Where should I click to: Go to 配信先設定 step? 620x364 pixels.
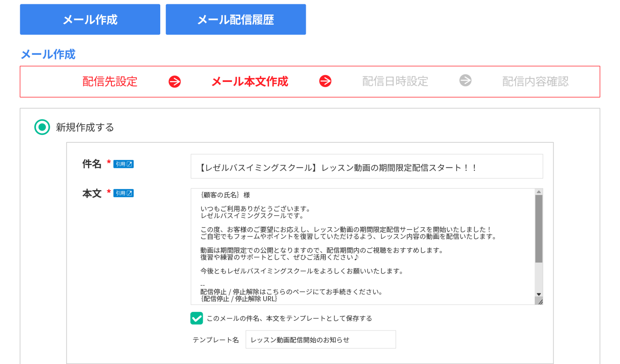click(110, 82)
